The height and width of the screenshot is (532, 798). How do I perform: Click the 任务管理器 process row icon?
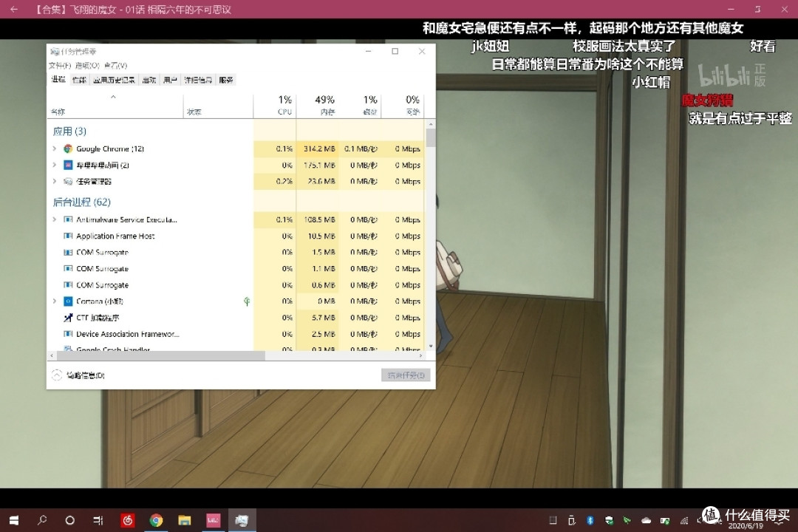68,181
